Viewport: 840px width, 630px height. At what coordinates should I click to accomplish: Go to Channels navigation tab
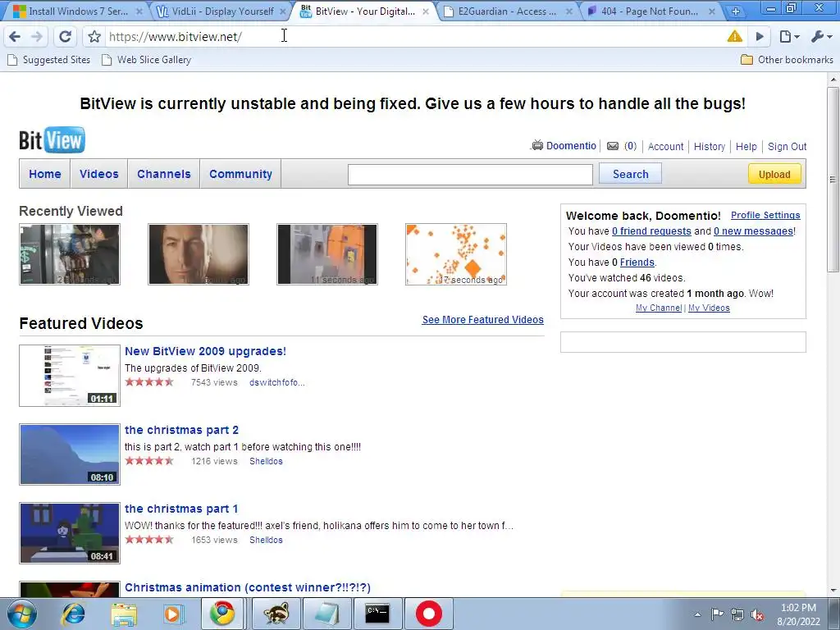point(164,174)
